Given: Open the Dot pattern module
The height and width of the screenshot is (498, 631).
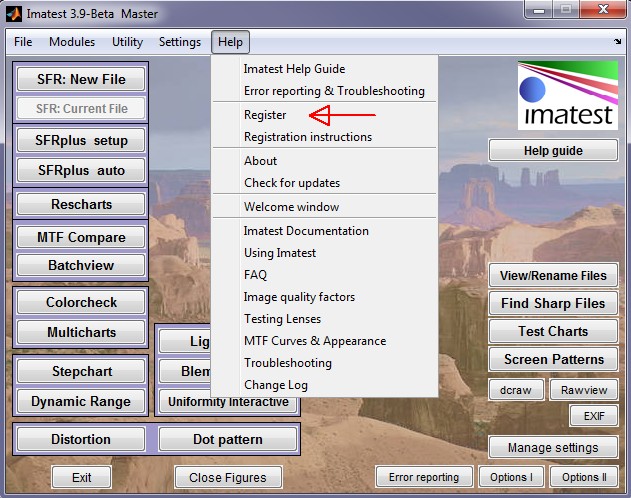Looking at the screenshot, I should (x=228, y=439).
